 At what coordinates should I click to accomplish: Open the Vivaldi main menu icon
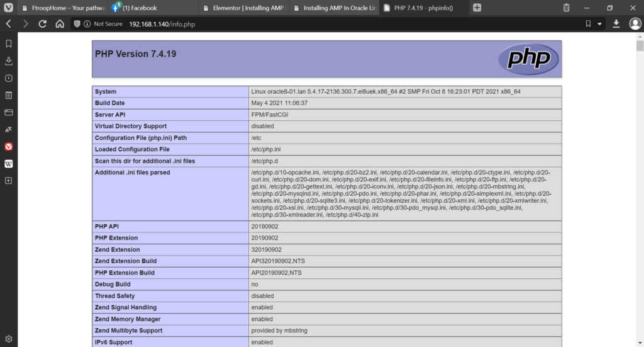(x=8, y=8)
